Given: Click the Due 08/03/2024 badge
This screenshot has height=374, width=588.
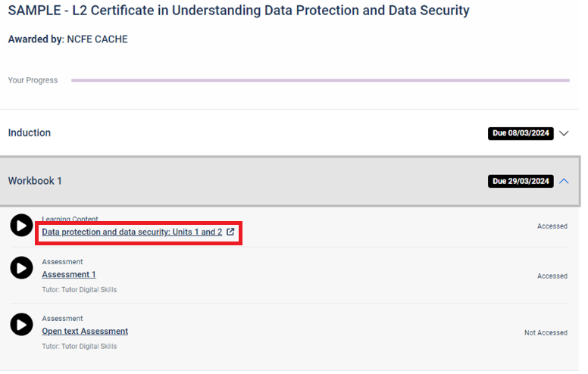Looking at the screenshot, I should [521, 133].
